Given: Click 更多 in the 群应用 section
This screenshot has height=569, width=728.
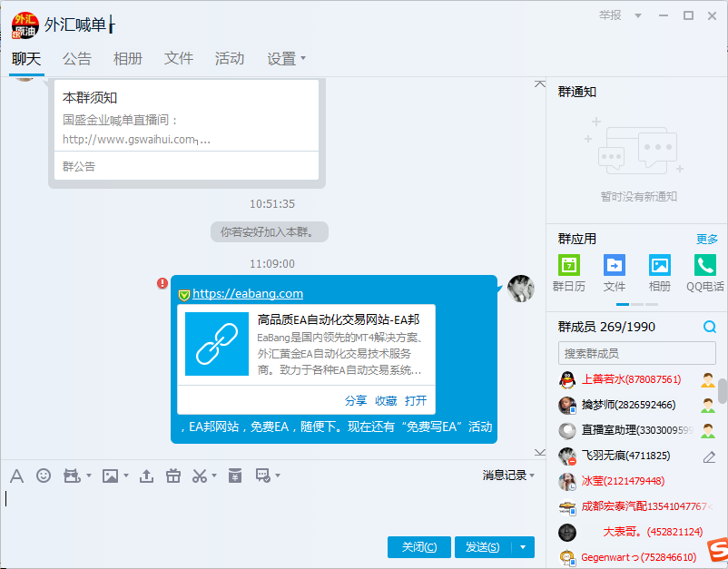Looking at the screenshot, I should pyautogui.click(x=706, y=239).
